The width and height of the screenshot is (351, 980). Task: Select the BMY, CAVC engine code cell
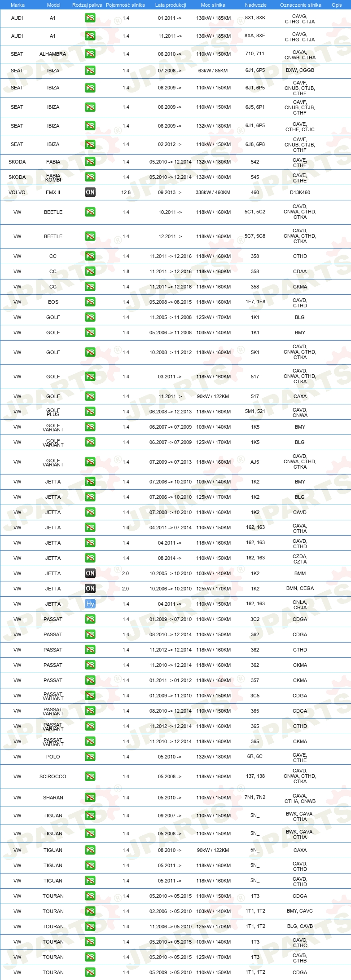coord(300,911)
